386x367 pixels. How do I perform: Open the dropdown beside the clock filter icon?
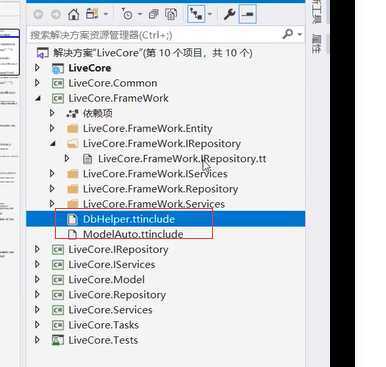pyautogui.click(x=140, y=14)
